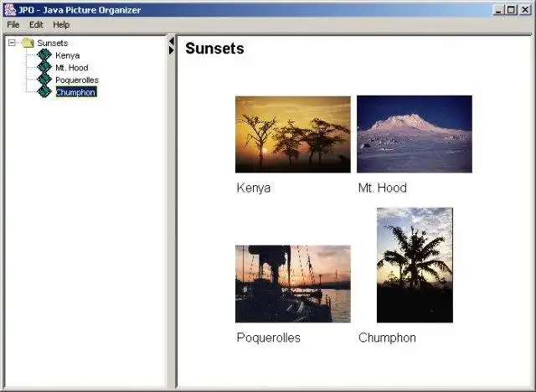Open the Poquerolles harbor thumbnail
The width and height of the screenshot is (536, 392).
293,284
